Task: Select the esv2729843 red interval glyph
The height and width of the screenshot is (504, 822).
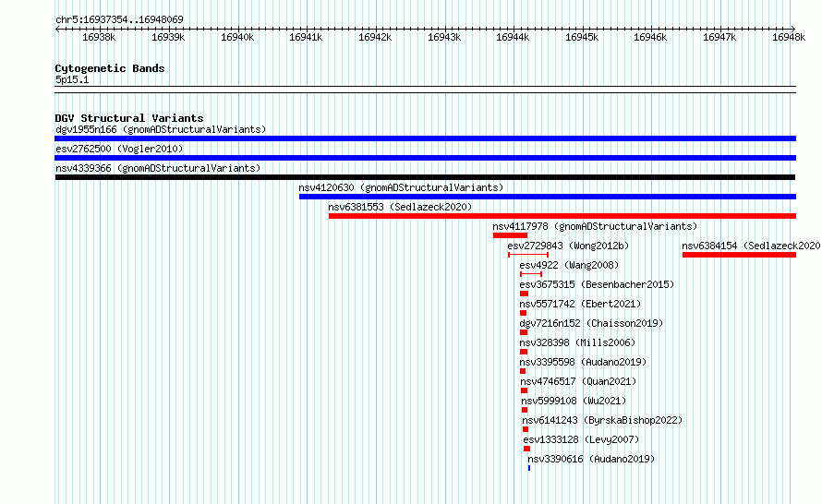Action: pyautogui.click(x=528, y=255)
